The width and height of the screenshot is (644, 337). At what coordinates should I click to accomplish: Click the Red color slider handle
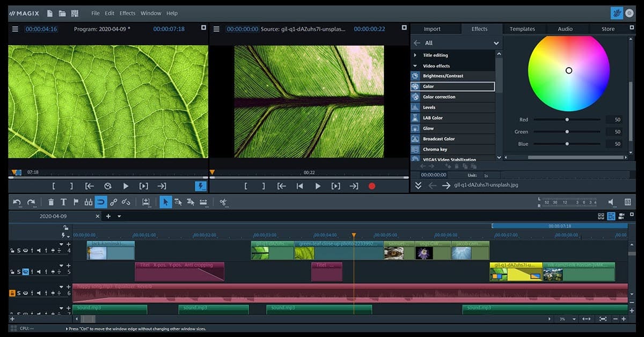pyautogui.click(x=567, y=120)
